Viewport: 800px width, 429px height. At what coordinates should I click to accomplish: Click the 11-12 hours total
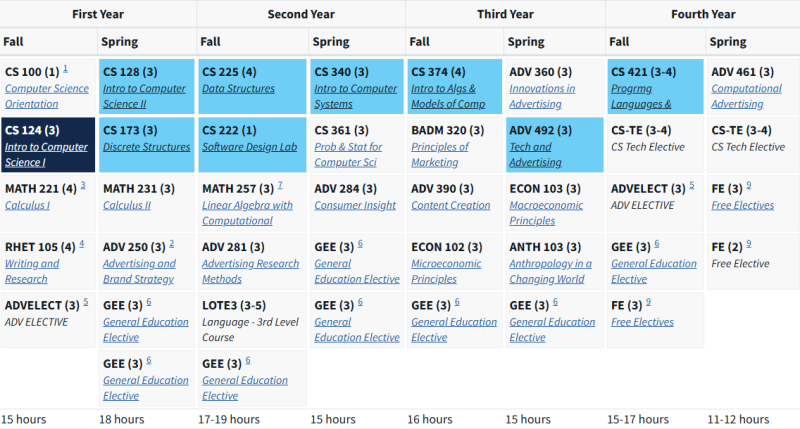(738, 419)
